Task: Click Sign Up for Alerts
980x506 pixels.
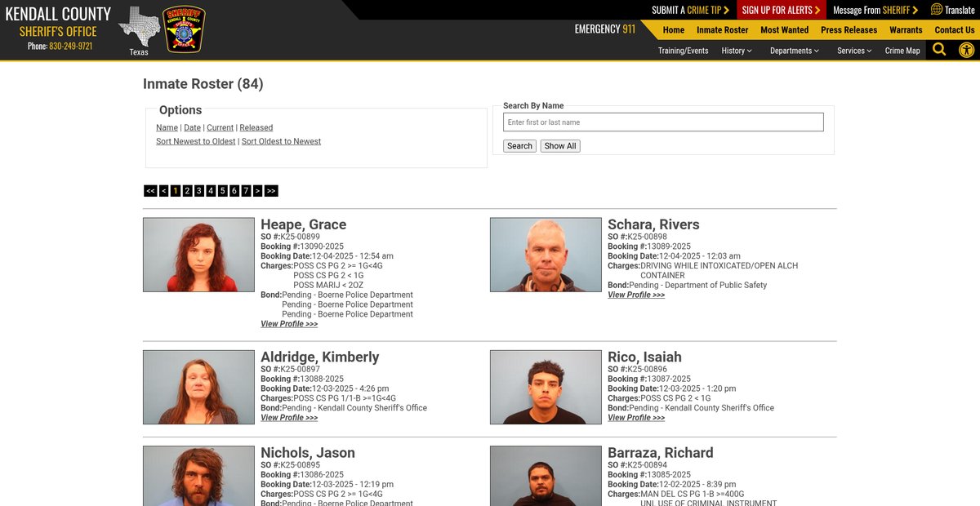Action: [x=782, y=10]
